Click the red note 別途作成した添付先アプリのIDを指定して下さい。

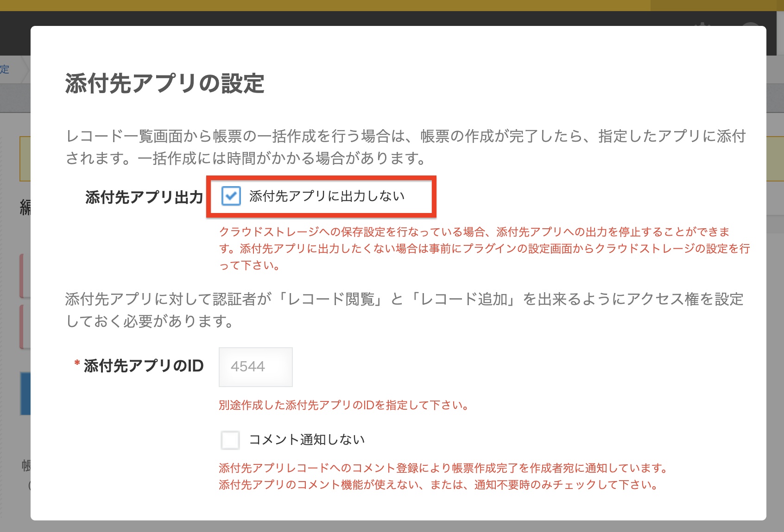(344, 405)
